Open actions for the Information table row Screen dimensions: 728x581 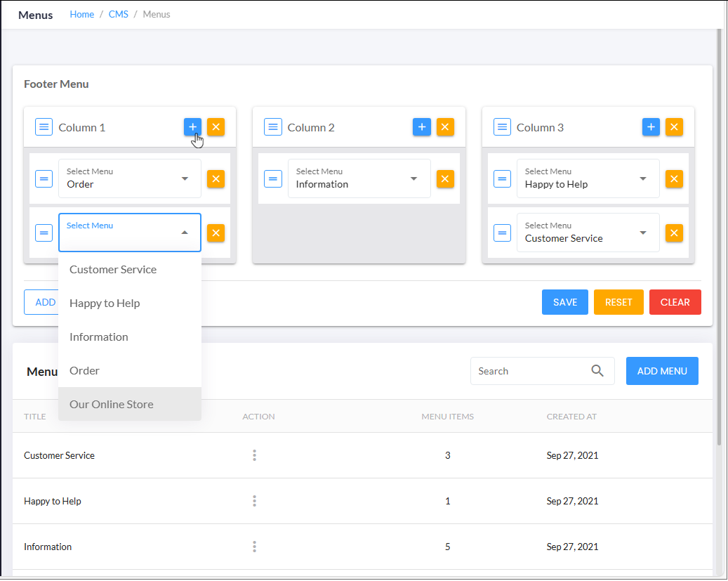(x=254, y=547)
